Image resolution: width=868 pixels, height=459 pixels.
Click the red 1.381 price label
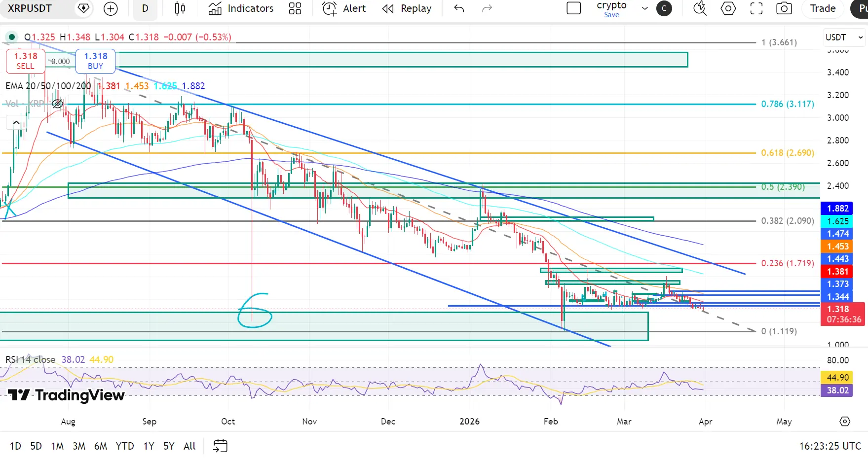(837, 272)
